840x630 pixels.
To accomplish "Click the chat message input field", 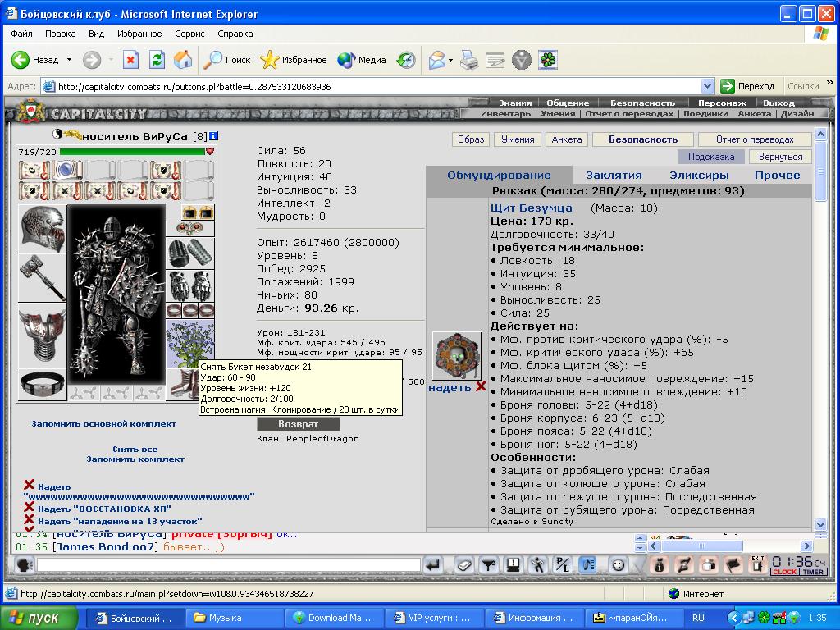I will tap(229, 565).
